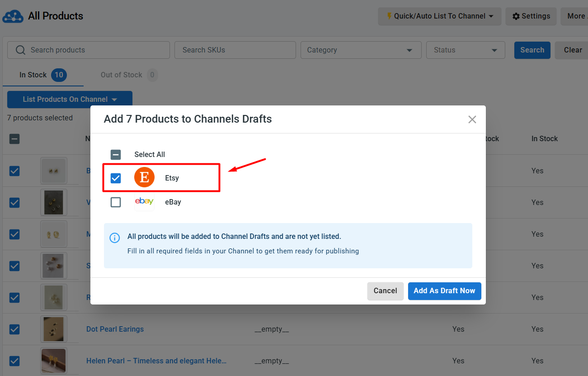Expand List Products On Channel dropdown

tap(70, 100)
